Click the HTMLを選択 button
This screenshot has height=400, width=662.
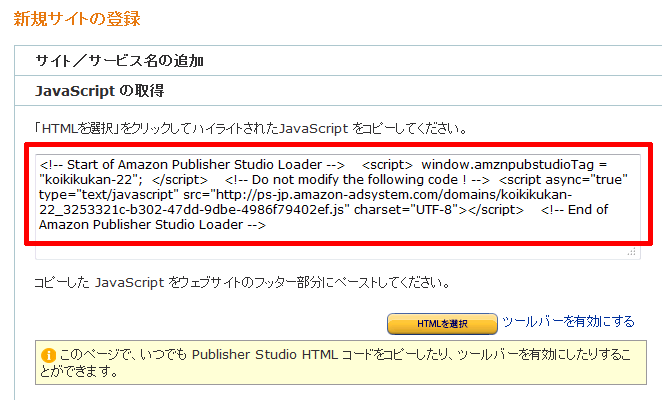pos(442,324)
